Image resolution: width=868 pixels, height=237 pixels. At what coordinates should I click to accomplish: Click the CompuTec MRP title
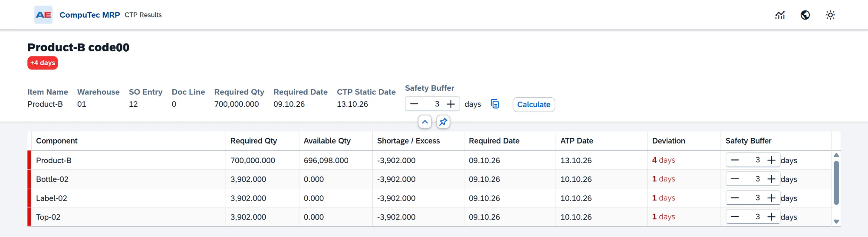click(89, 15)
